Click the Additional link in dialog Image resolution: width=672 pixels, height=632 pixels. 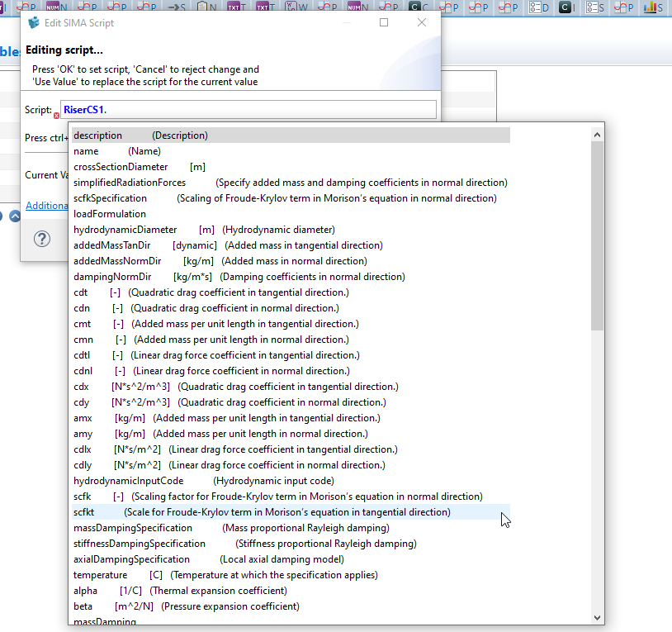pyautogui.click(x=46, y=206)
